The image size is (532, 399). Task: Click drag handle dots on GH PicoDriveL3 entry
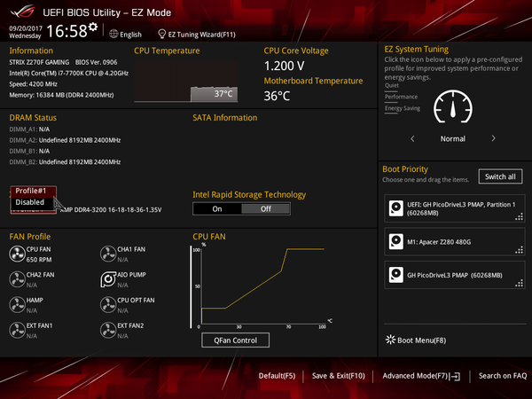click(520, 283)
